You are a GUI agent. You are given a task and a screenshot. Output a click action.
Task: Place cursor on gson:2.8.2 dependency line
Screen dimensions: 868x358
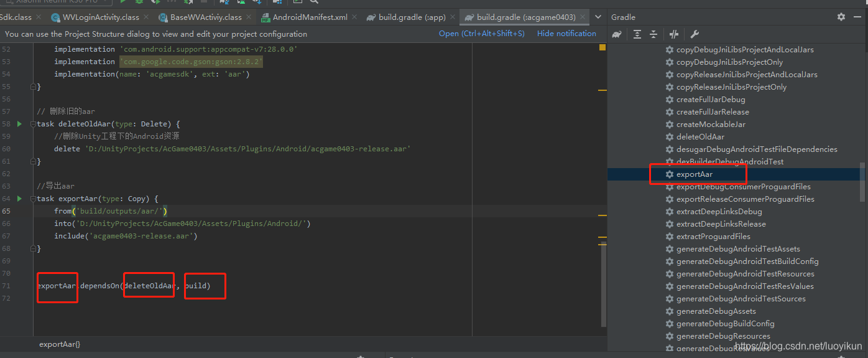pos(159,62)
